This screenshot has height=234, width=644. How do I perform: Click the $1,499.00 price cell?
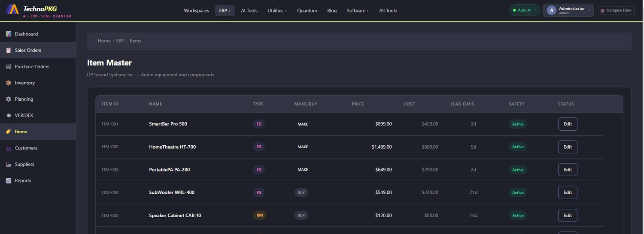pyautogui.click(x=382, y=147)
